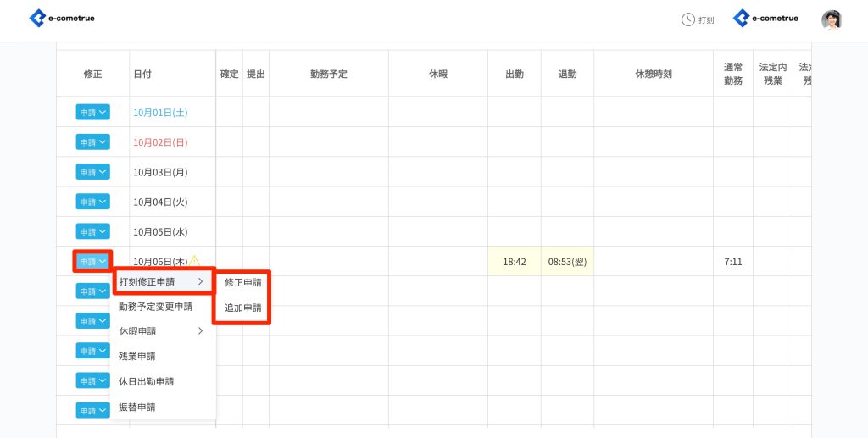Viewport: 868px width, 438px height.
Task: Click the e-cometrue company logo near avatar
Action: [x=765, y=19]
